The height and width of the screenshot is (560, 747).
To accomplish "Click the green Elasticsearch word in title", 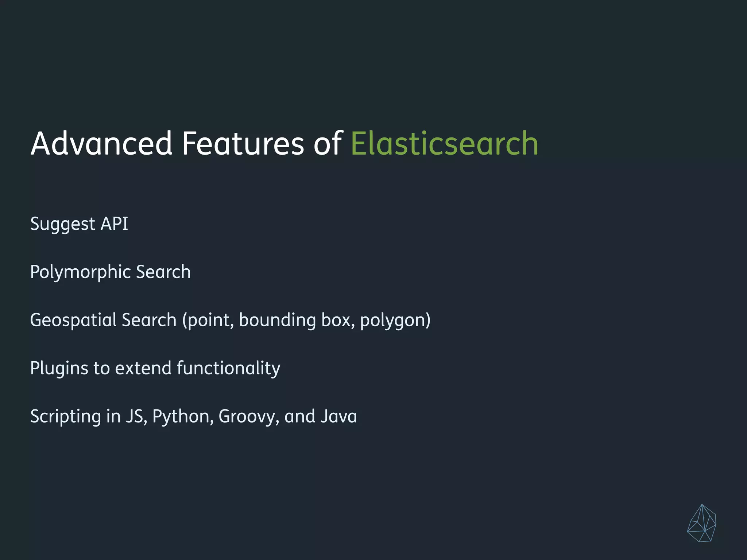I will [444, 143].
